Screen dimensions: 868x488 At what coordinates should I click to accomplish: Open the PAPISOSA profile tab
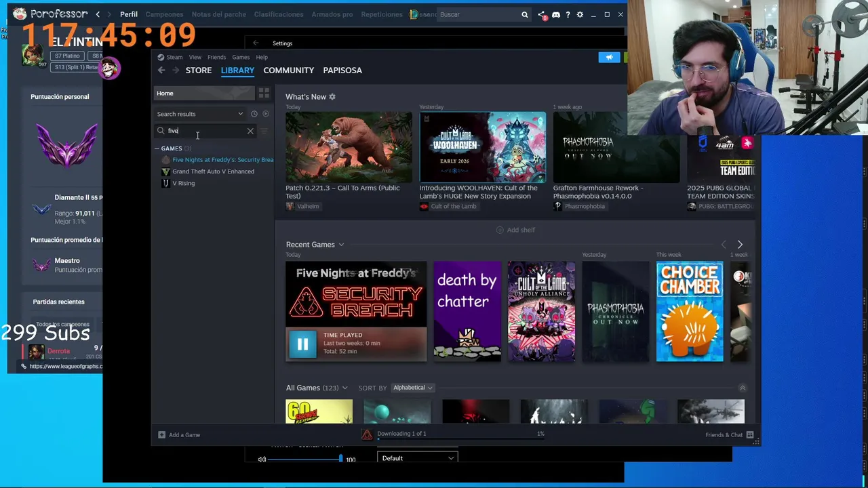pos(342,70)
